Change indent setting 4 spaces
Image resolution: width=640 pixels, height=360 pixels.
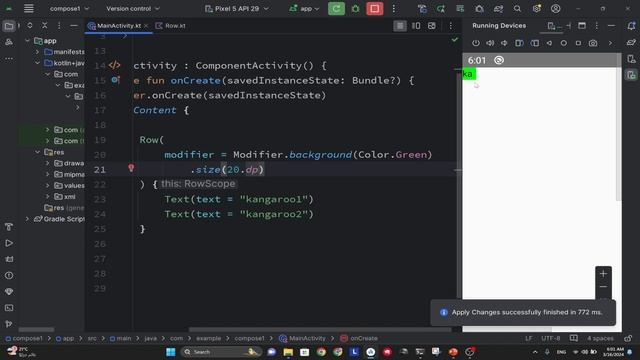coord(600,338)
